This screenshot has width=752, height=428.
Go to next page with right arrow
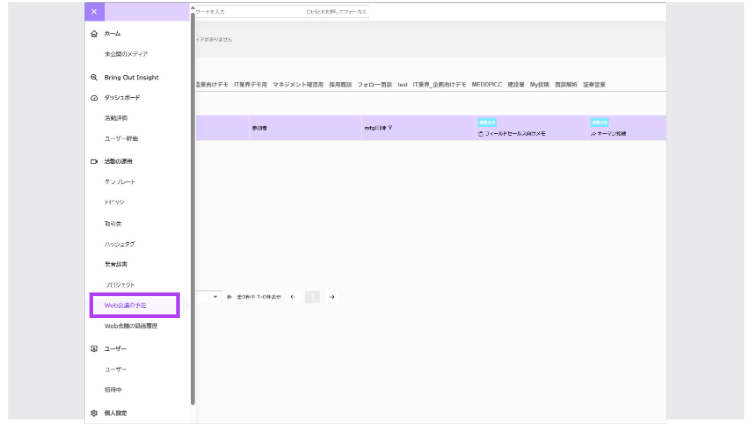(x=332, y=297)
